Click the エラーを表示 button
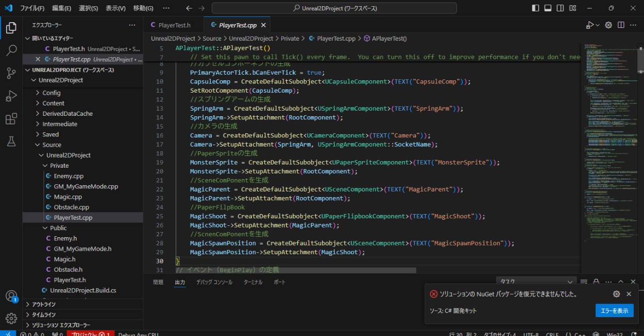The image size is (644, 336). (x=614, y=311)
